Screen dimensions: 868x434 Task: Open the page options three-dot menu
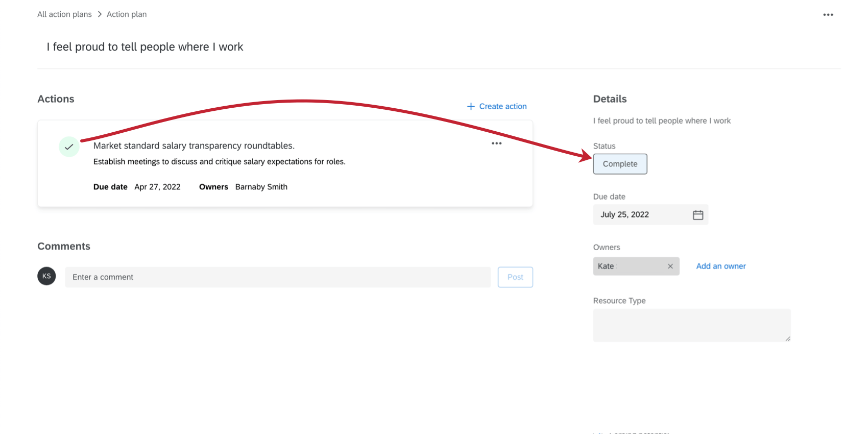pyautogui.click(x=828, y=15)
